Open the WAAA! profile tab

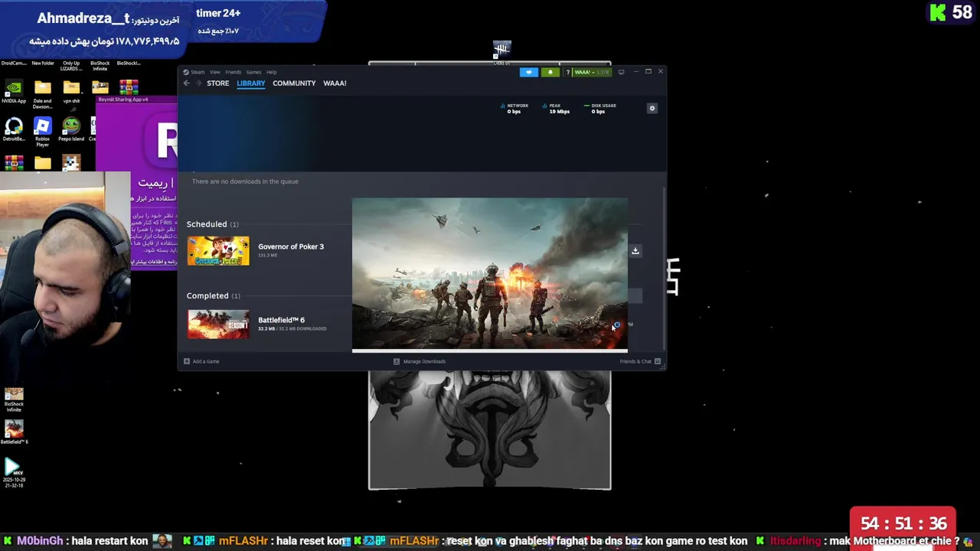(335, 83)
